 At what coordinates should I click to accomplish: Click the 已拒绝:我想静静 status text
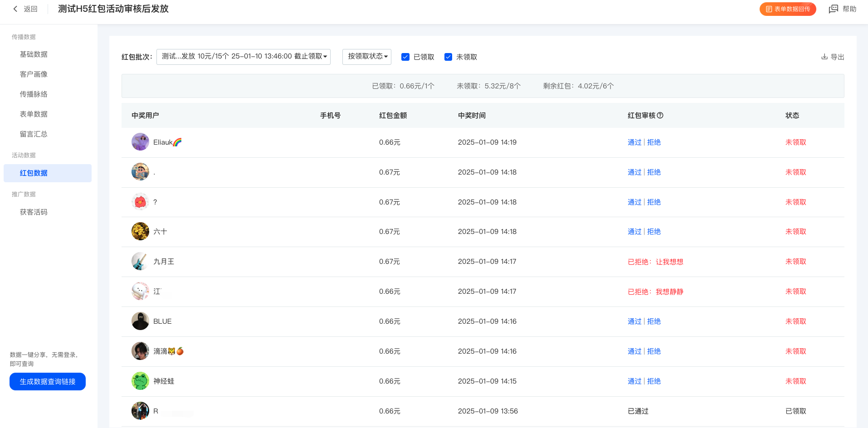point(655,292)
